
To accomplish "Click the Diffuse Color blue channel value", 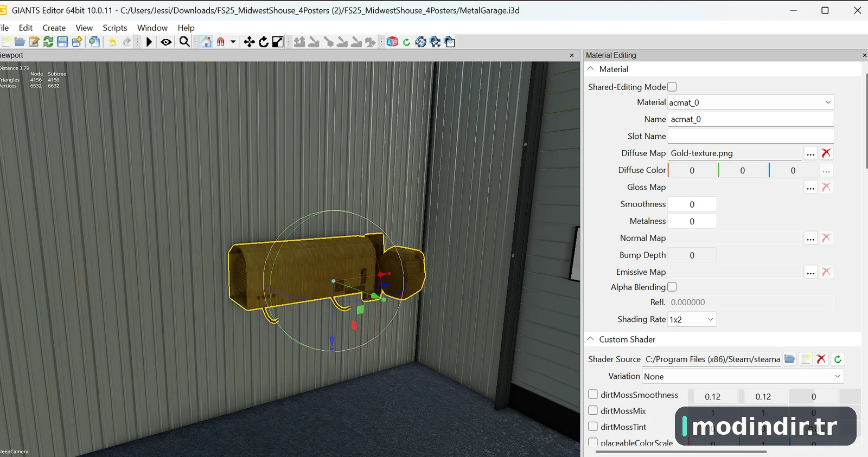I will coord(793,170).
